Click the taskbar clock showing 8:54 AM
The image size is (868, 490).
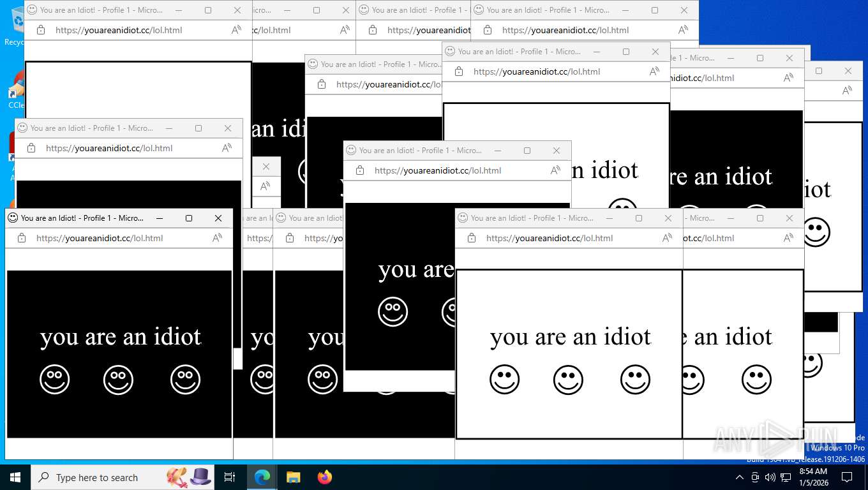click(x=813, y=477)
